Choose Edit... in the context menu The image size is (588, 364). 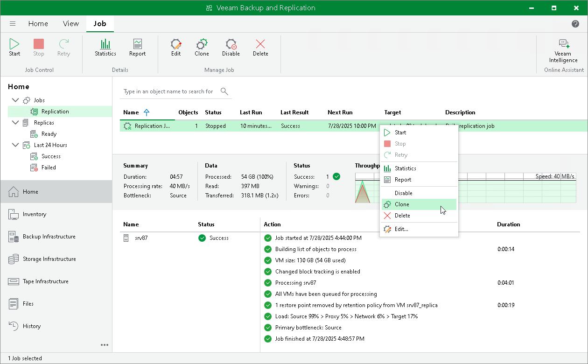419,229
